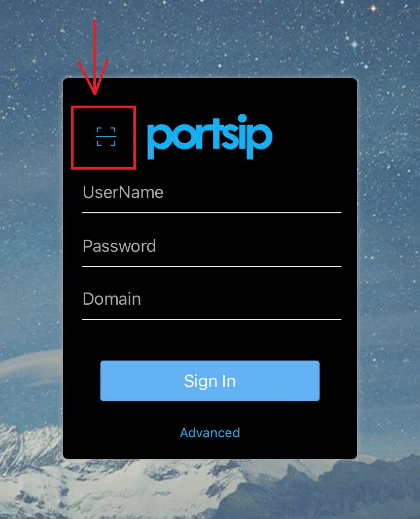Focus the UserName input field
This screenshot has height=519, width=420.
coord(212,193)
